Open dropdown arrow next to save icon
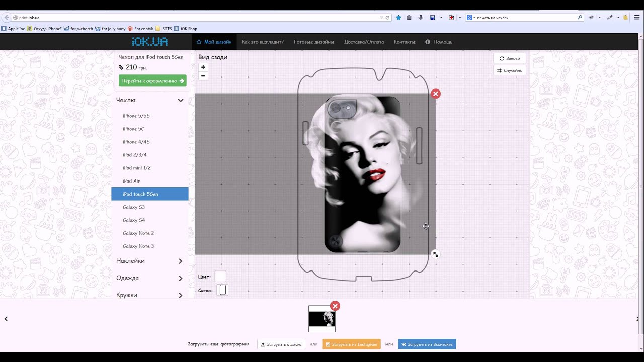 click(441, 18)
